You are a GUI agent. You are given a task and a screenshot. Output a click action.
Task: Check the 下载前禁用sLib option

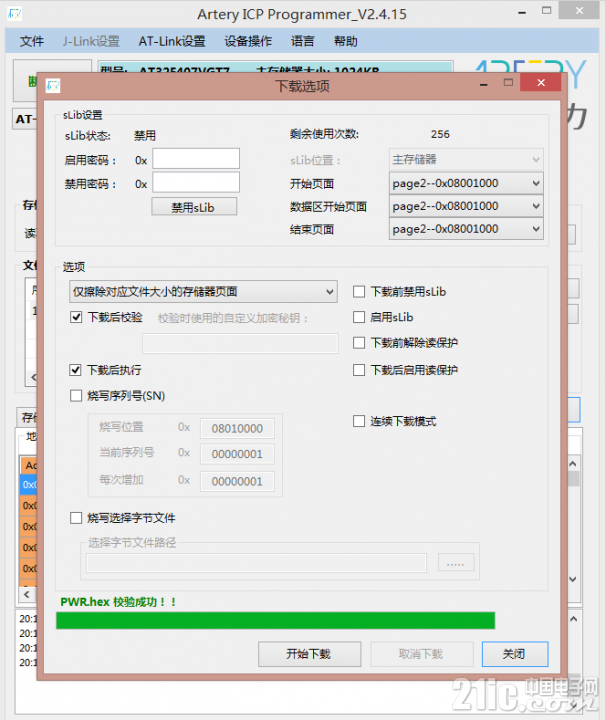tap(359, 292)
